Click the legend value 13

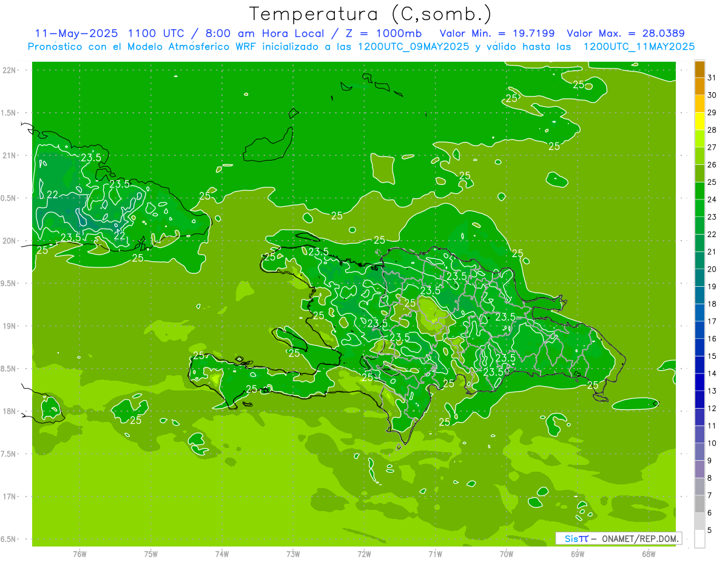pyautogui.click(x=712, y=390)
